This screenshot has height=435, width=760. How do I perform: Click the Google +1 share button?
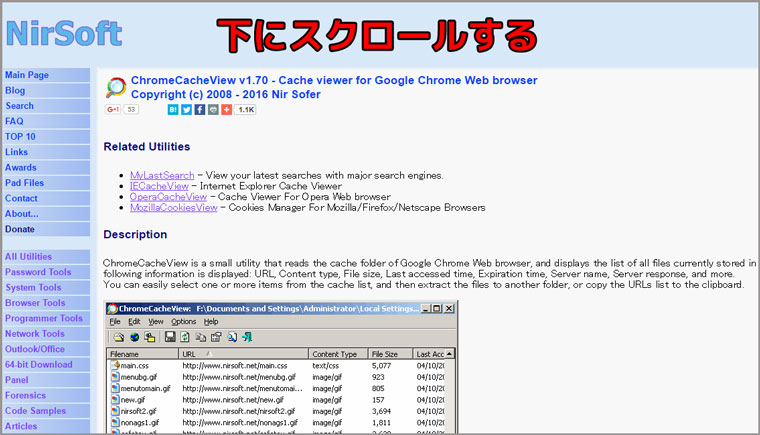point(113,109)
